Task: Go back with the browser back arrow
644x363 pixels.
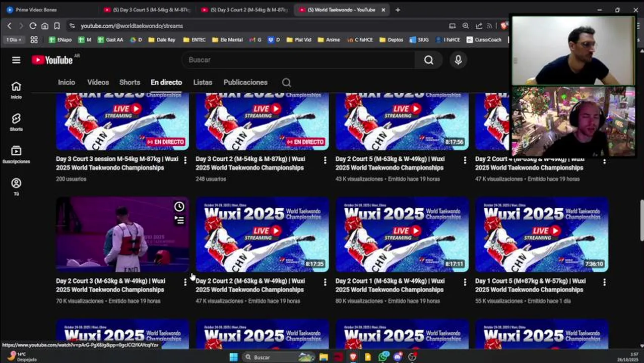Action: tap(9, 26)
